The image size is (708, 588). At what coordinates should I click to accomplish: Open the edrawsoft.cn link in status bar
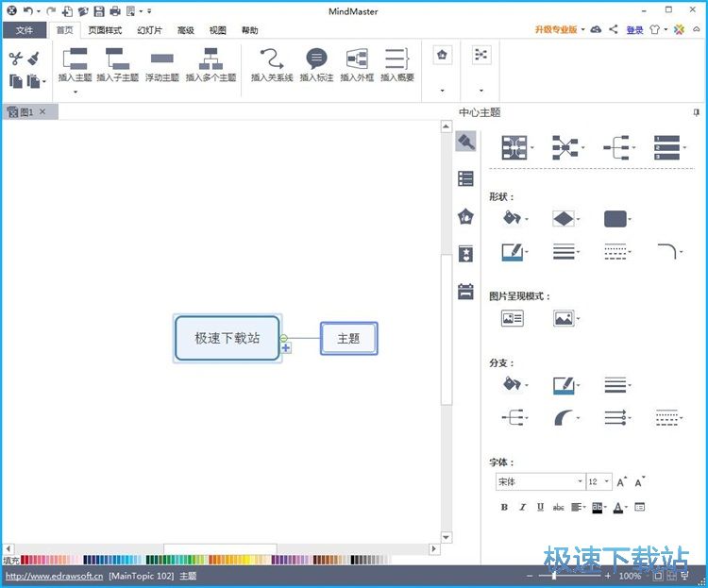click(x=53, y=576)
